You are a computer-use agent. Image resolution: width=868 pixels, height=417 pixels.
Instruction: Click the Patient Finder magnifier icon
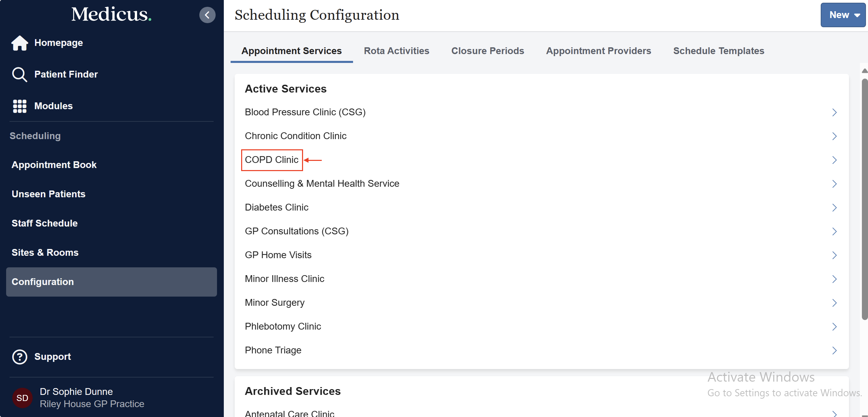pyautogui.click(x=19, y=74)
